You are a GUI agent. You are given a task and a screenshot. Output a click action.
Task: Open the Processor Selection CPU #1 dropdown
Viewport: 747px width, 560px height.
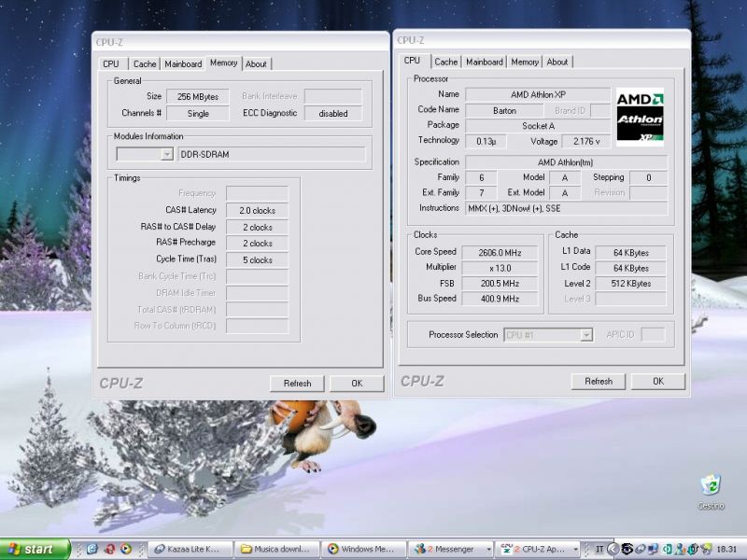[x=548, y=335]
